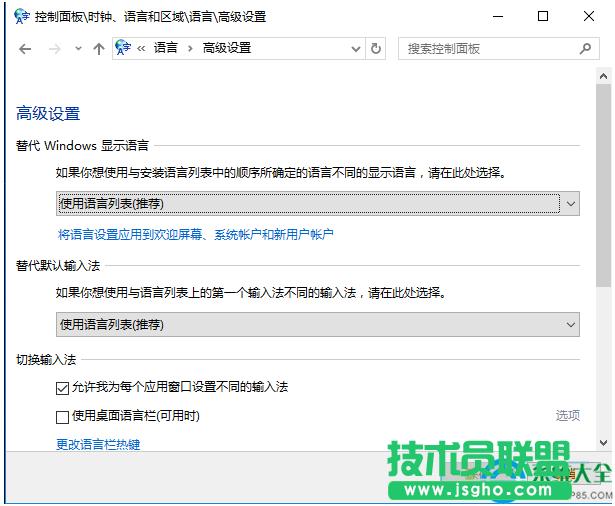Select the 高级设置 breadcrumb item

[227, 48]
